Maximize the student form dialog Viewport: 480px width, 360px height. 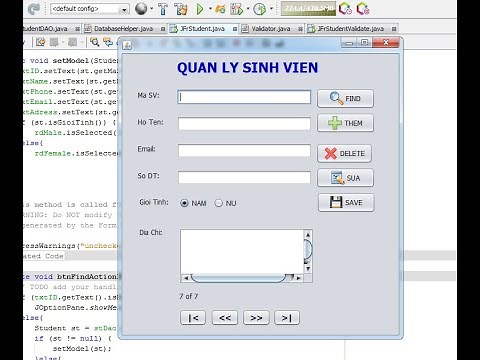365,43
